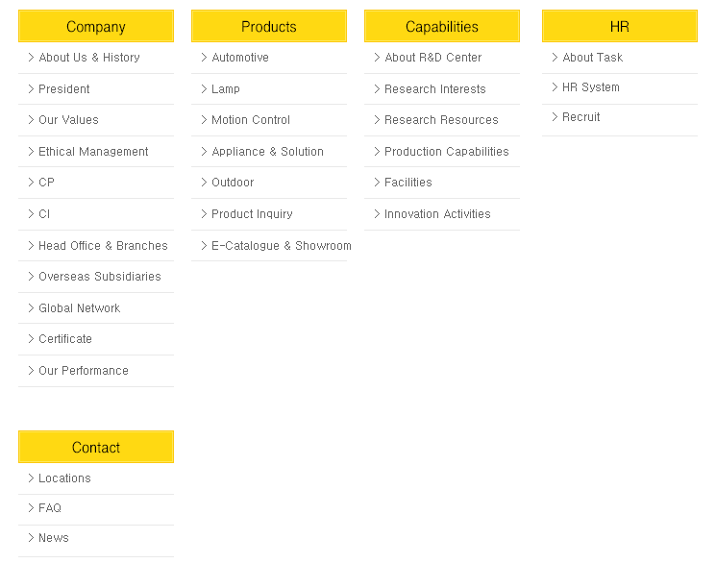Go to Motion Control products
The width and height of the screenshot is (716, 588).
pos(250,120)
